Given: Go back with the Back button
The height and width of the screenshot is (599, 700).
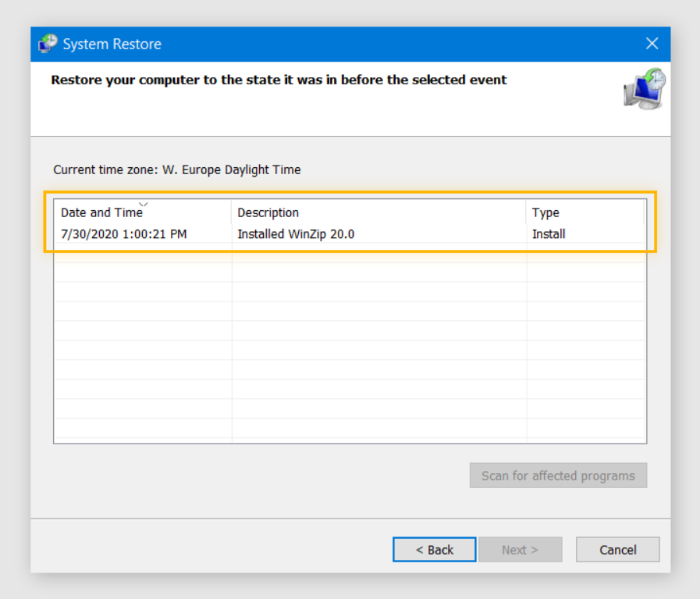Looking at the screenshot, I should coord(435,550).
